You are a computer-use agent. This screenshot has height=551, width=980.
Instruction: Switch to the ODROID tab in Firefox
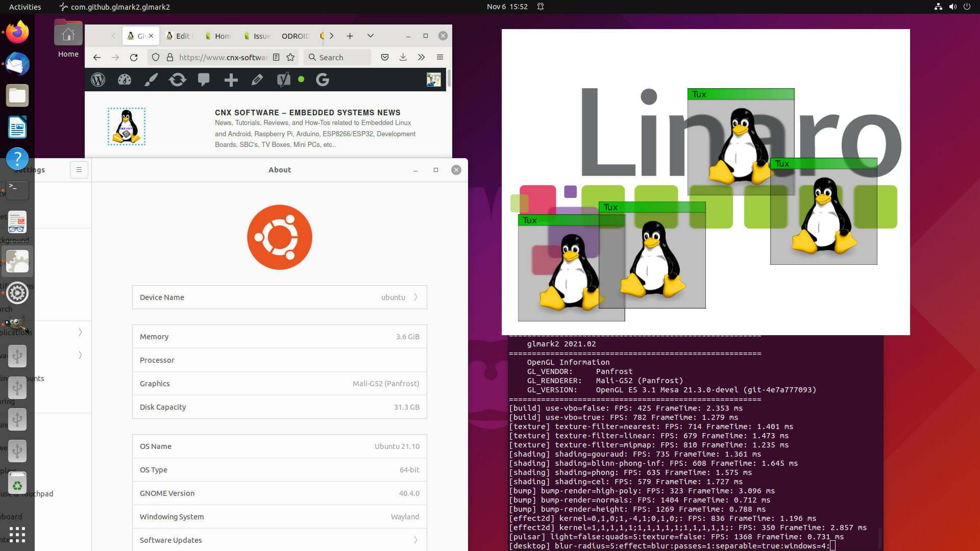[x=296, y=36]
